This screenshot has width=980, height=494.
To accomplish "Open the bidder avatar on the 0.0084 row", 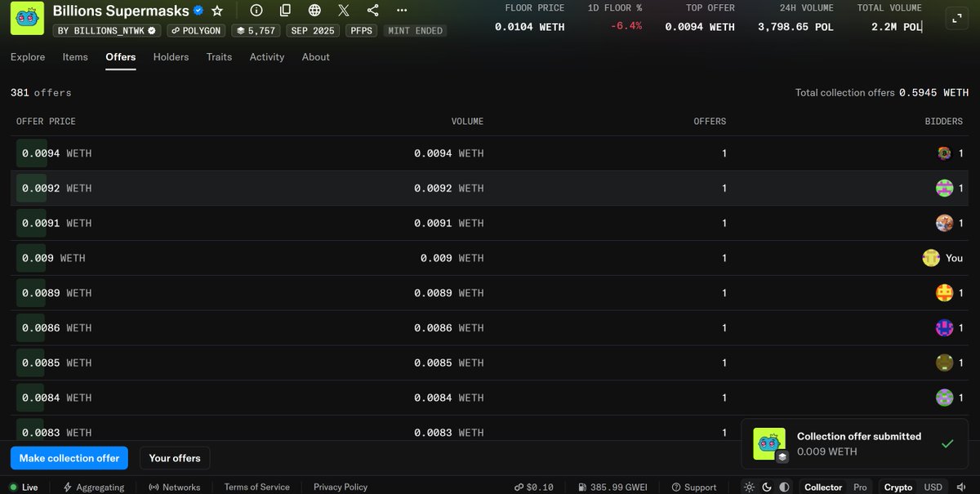I will point(944,398).
